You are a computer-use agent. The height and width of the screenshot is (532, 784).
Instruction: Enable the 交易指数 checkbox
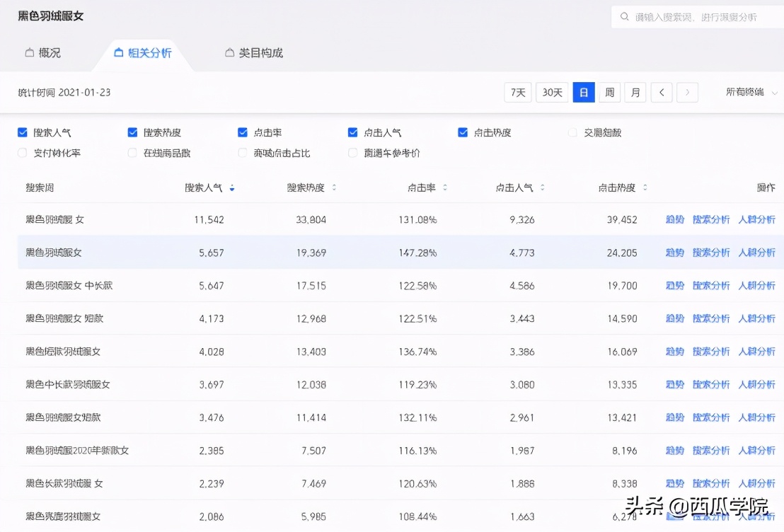(572, 132)
